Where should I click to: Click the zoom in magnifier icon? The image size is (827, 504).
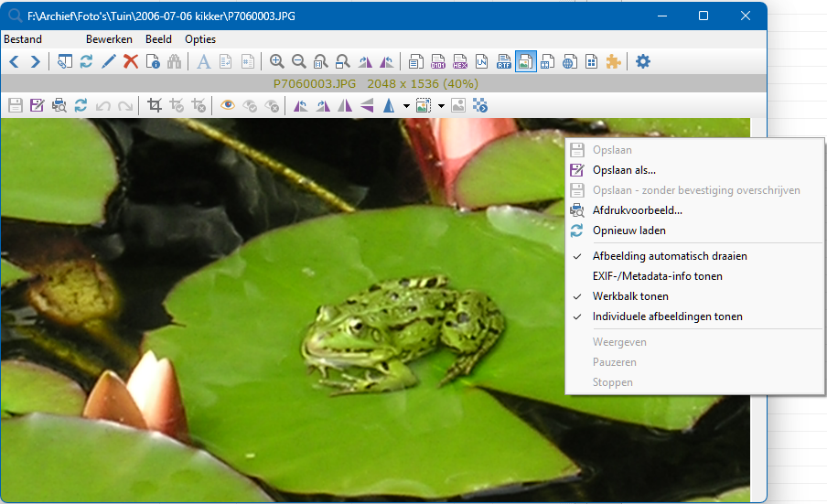click(x=277, y=62)
